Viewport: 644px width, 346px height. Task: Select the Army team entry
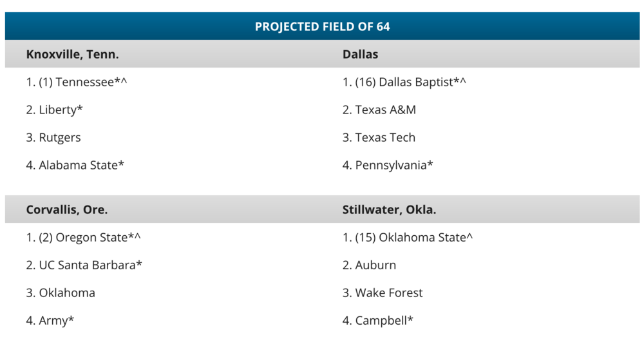coord(50,320)
